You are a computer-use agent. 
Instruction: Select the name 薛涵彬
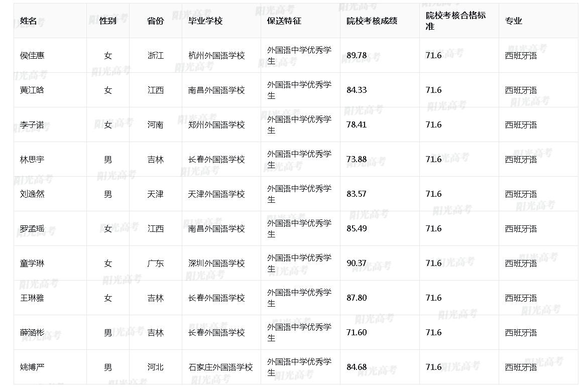pos(32,332)
